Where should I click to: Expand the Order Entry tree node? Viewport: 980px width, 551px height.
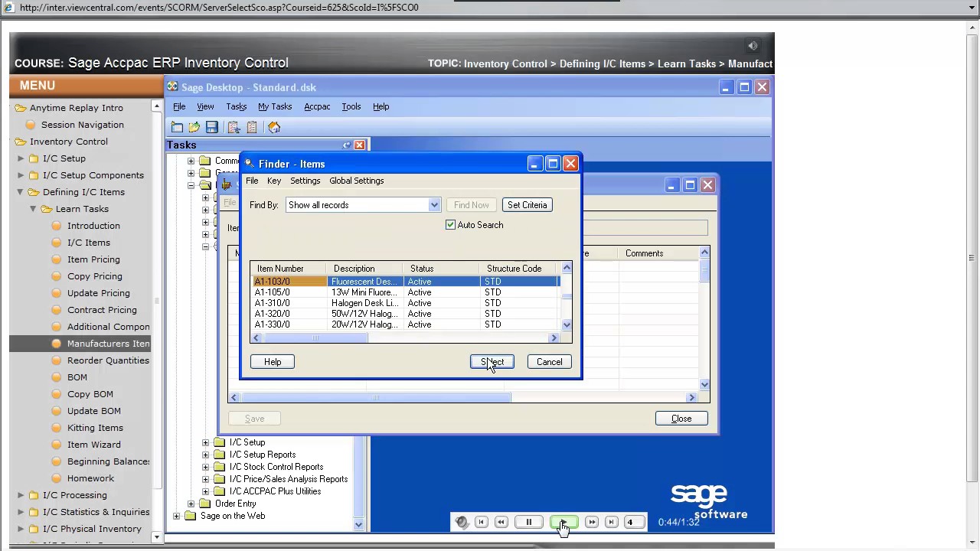pyautogui.click(x=191, y=504)
